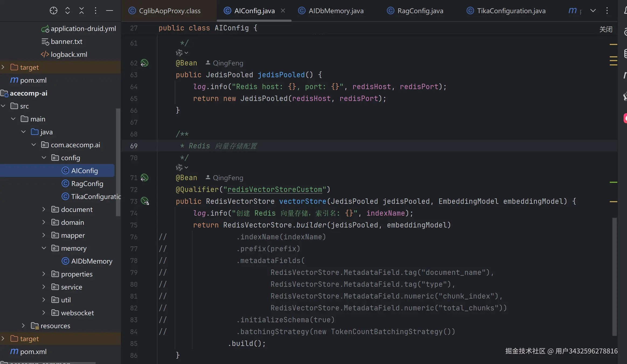This screenshot has width=627, height=364.
Task: Open project panel options three-dot menu
Action: (x=96, y=10)
